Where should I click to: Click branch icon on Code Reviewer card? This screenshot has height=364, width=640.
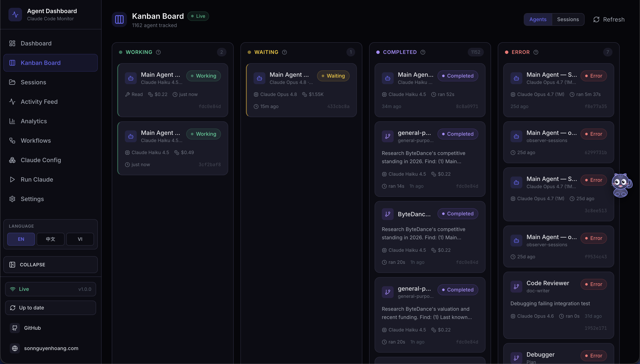pos(516,286)
